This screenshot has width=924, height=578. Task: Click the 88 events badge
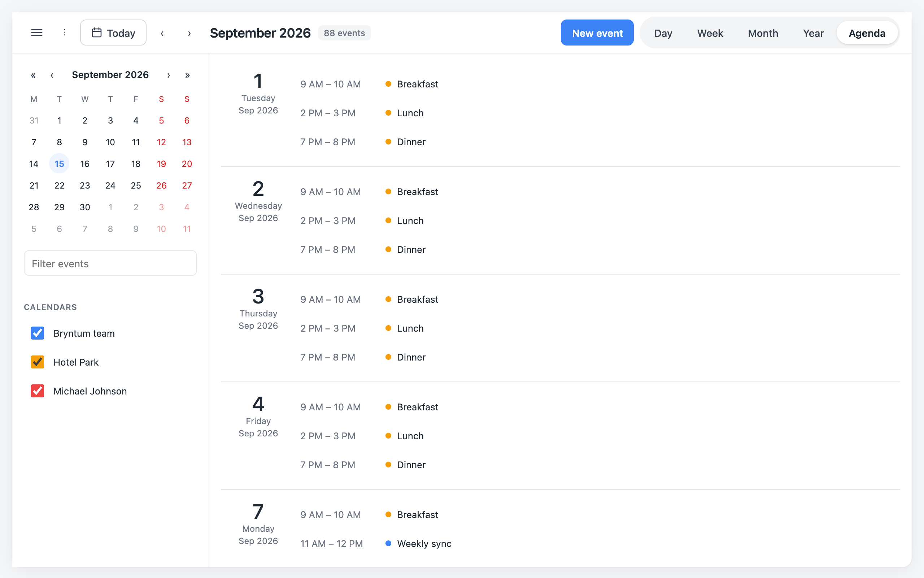click(344, 33)
